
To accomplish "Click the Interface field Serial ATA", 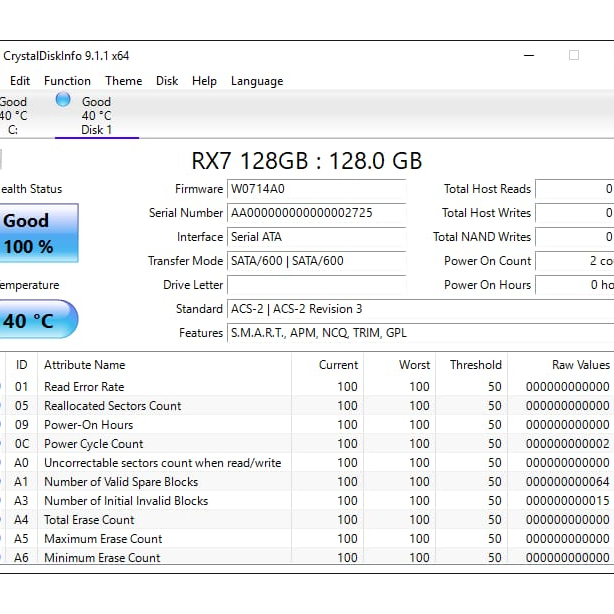I will click(316, 237).
